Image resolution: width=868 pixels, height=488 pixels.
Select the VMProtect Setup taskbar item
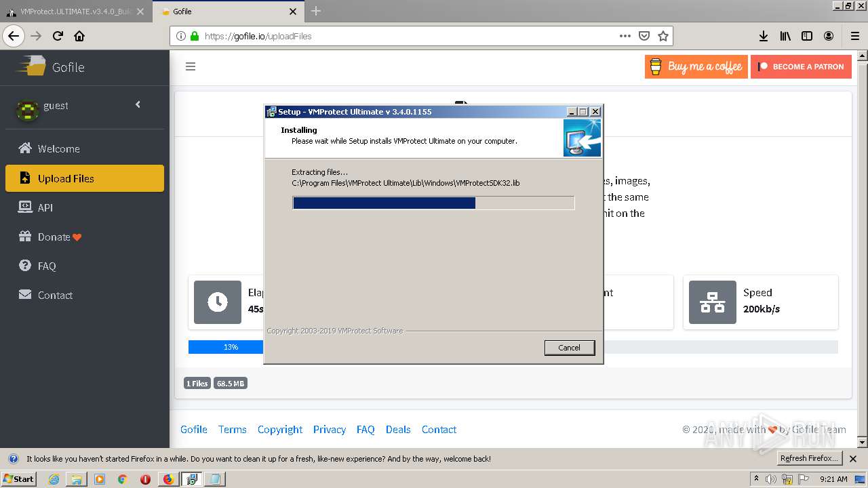point(192,479)
